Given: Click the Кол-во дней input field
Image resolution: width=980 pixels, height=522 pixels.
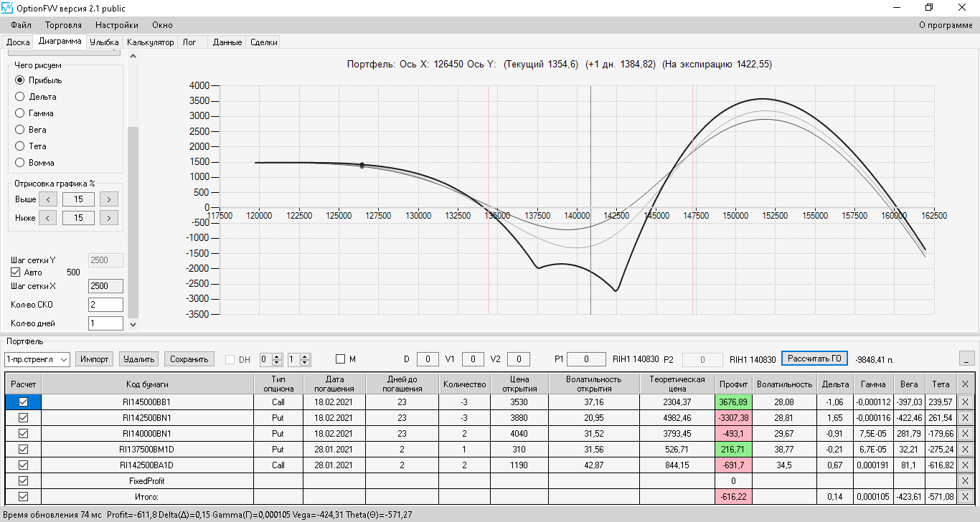Looking at the screenshot, I should [105, 323].
